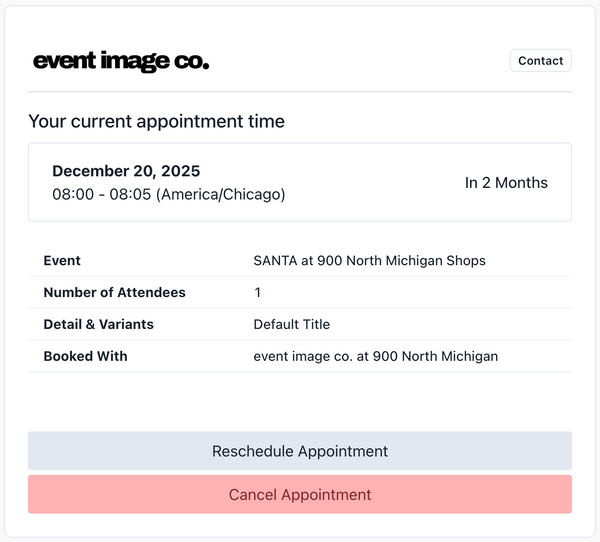Click the Event row label
Screen dimensions: 600x542
point(62,260)
